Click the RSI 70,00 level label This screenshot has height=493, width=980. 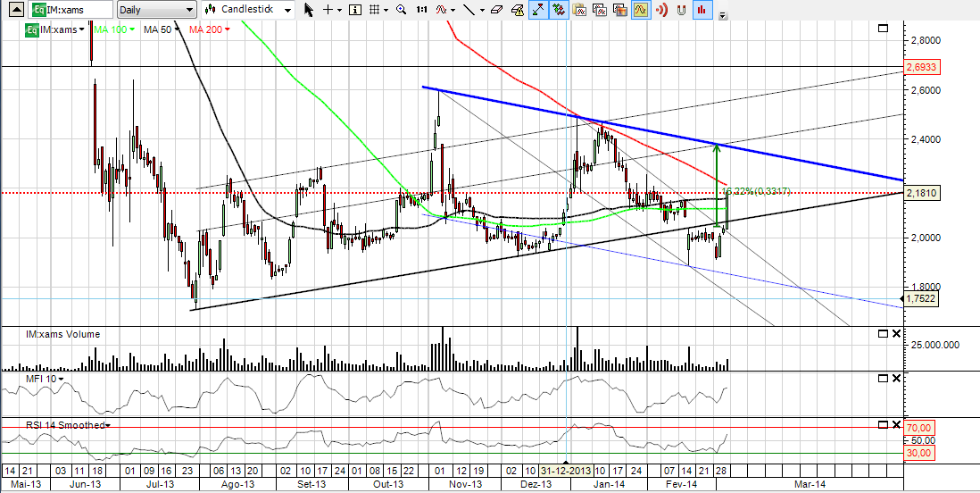919,428
